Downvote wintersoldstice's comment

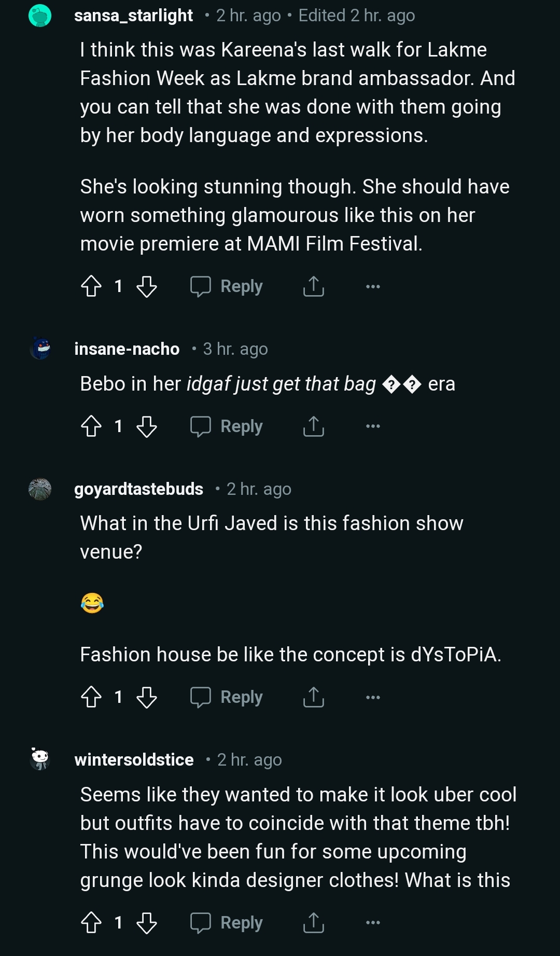(146, 923)
